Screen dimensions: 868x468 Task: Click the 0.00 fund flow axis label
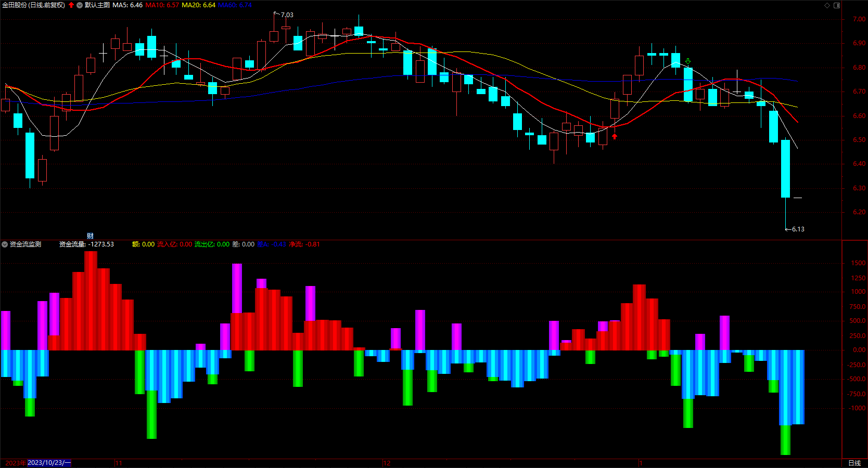859,350
